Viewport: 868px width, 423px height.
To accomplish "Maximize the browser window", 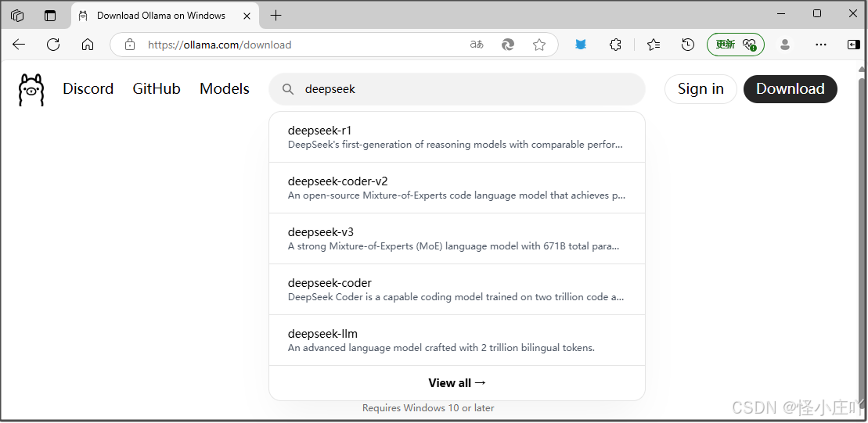I will tap(817, 14).
